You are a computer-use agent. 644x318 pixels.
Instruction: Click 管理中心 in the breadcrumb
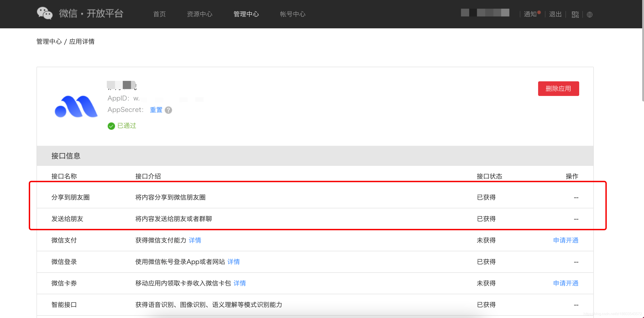49,42
